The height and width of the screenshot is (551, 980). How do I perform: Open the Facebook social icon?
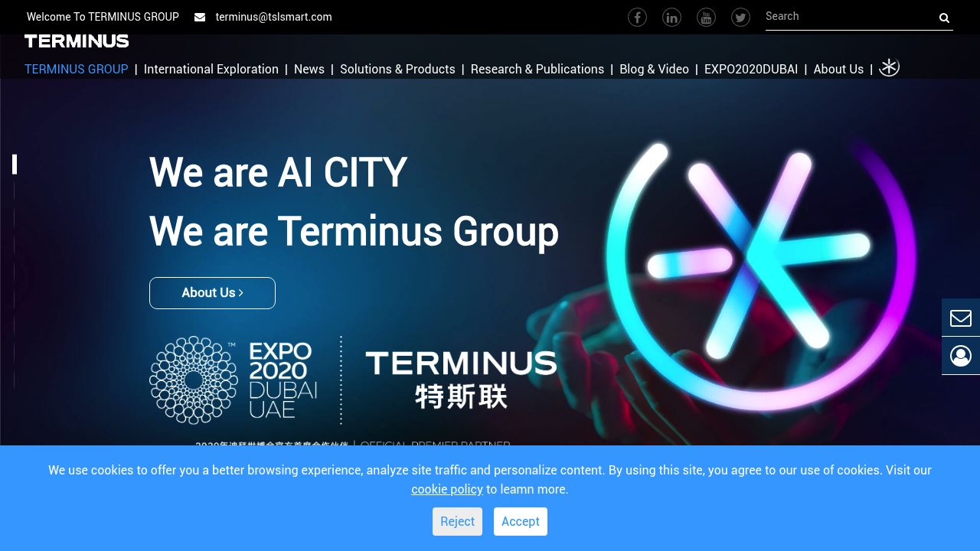click(x=637, y=17)
